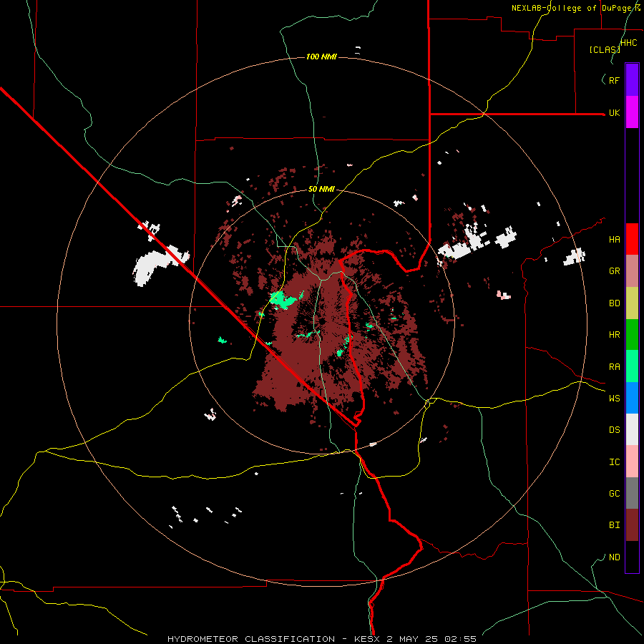The width and height of the screenshot is (644, 644).
Task: Click the 50 NMI range ring label
Action: pos(321,189)
